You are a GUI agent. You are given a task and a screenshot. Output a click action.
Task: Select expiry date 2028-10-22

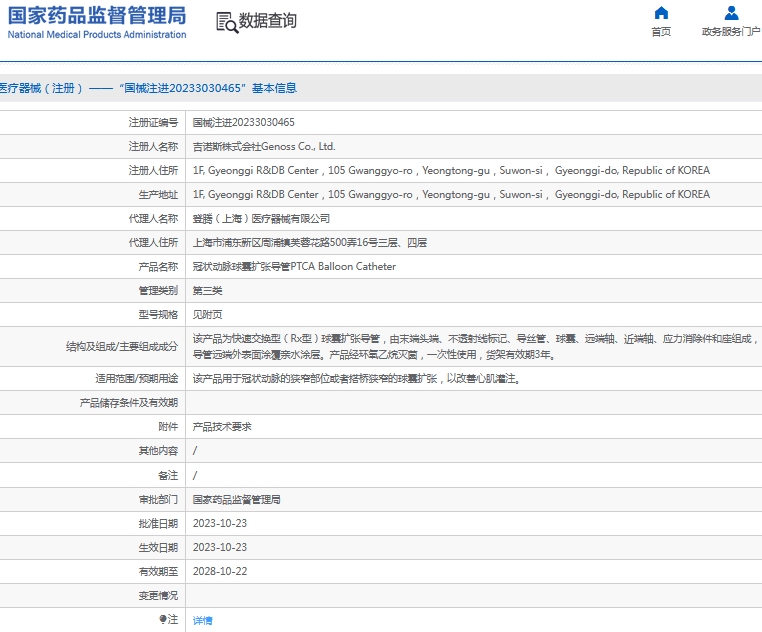[220, 571]
